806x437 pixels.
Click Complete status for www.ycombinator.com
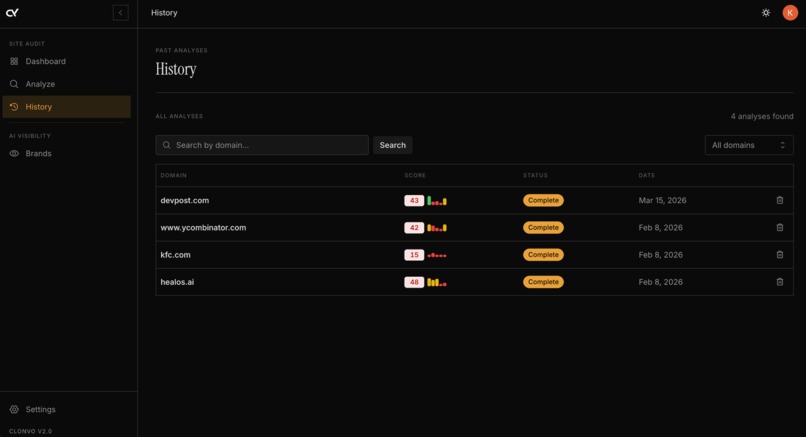click(543, 228)
